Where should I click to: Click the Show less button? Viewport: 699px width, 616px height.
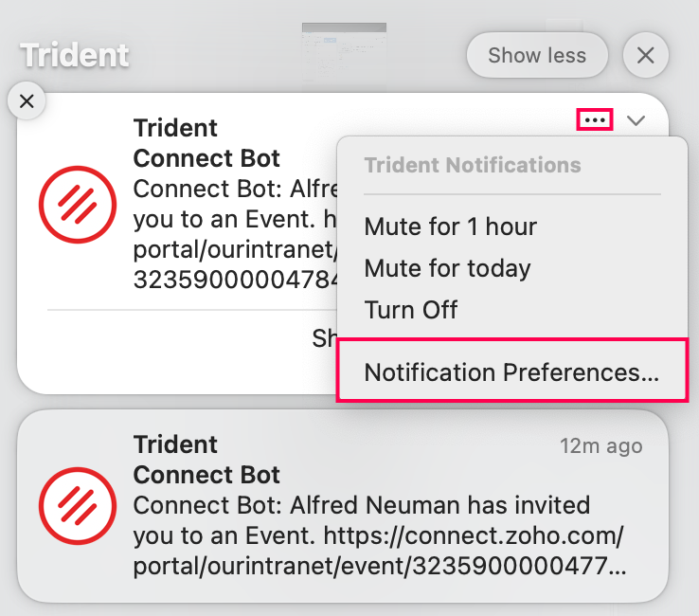point(537,55)
